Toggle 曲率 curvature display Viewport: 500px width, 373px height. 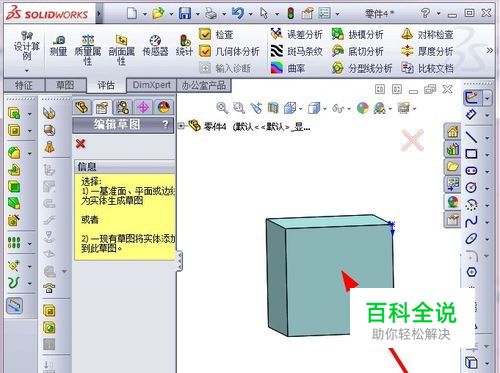pyautogui.click(x=288, y=68)
